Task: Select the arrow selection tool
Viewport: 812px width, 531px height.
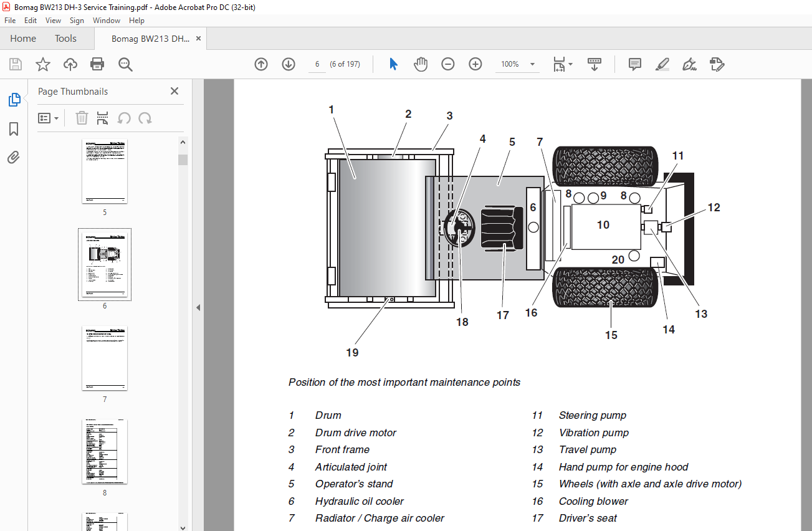Action: (x=393, y=64)
